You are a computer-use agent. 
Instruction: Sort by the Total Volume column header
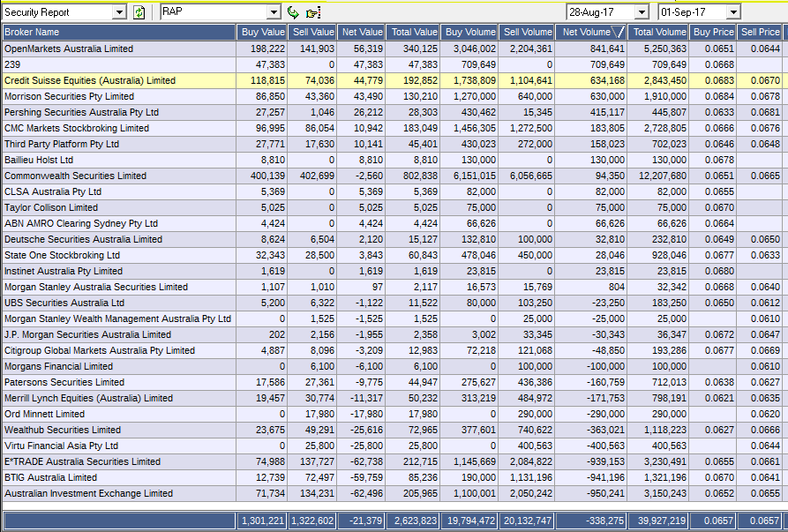(658, 32)
